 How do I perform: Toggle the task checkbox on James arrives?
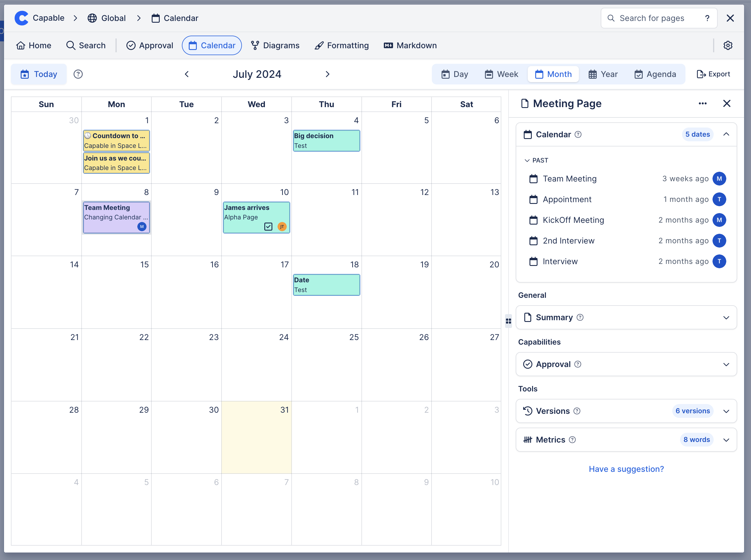[x=268, y=226]
